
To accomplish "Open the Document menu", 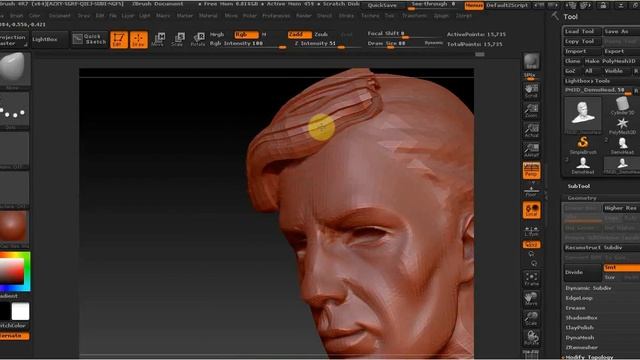I will (x=60, y=16).
